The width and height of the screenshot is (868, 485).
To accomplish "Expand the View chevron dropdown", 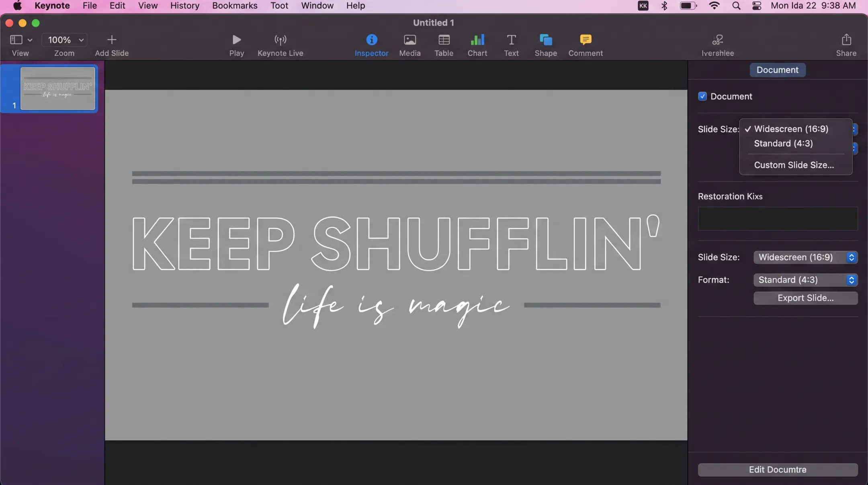I will 30,40.
